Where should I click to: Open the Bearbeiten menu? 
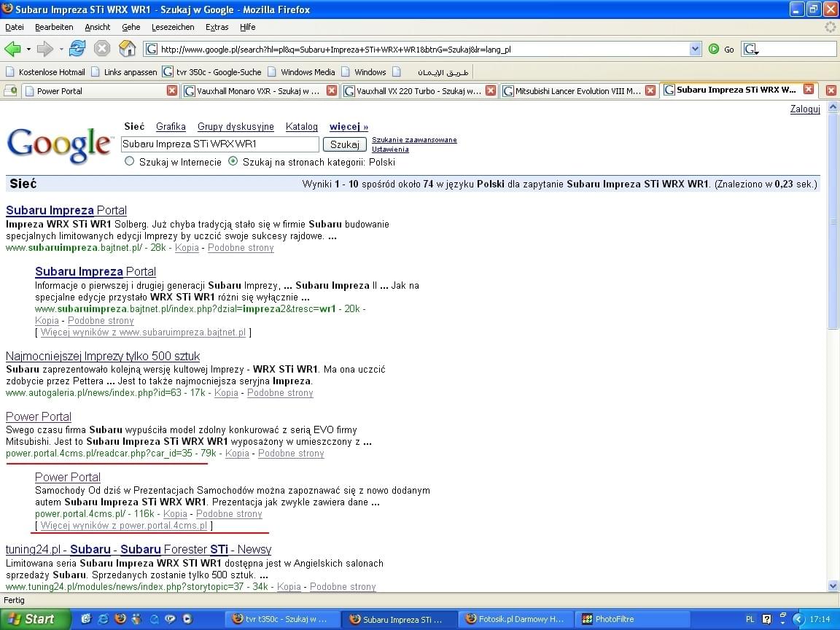coord(54,27)
